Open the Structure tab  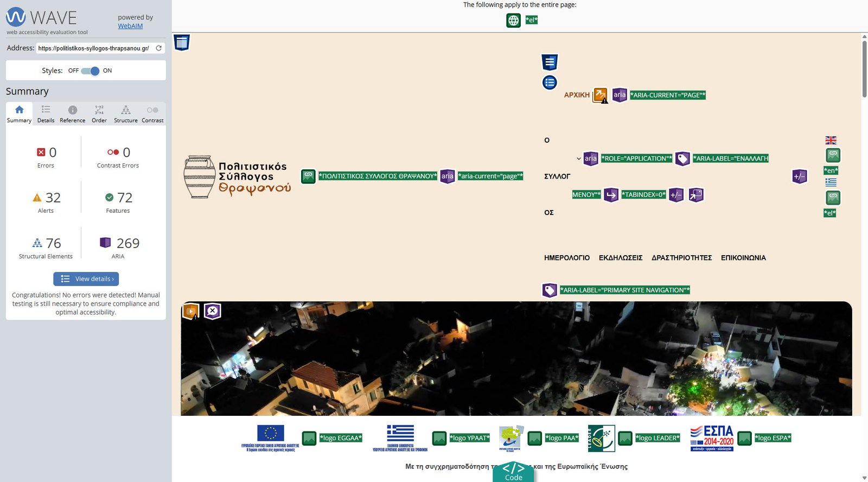pos(125,114)
